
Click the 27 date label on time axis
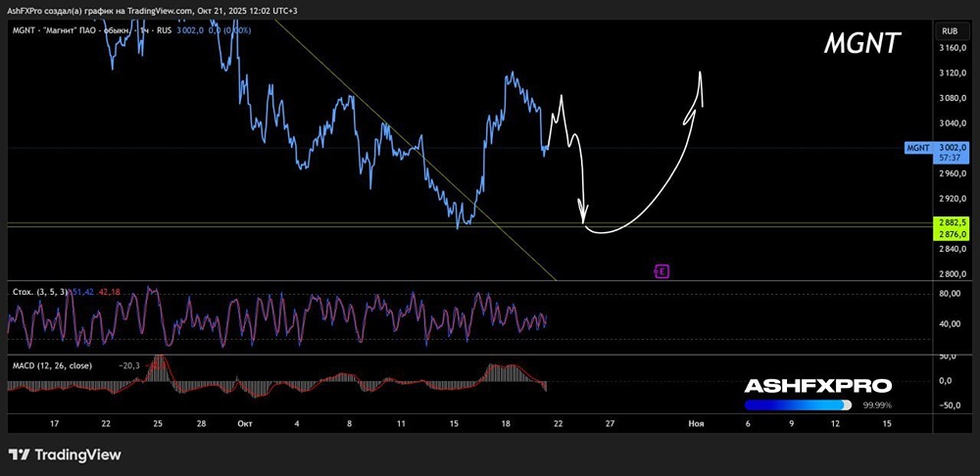click(x=610, y=423)
